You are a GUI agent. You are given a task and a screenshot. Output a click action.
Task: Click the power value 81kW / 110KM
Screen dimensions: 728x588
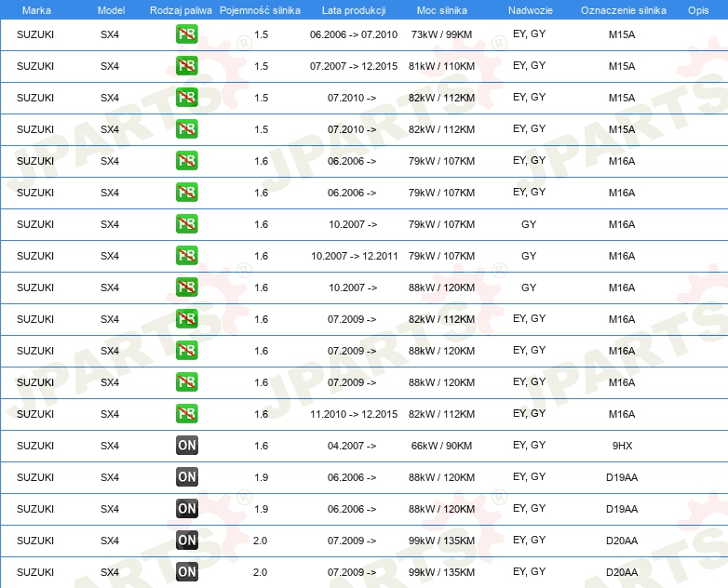(x=441, y=66)
